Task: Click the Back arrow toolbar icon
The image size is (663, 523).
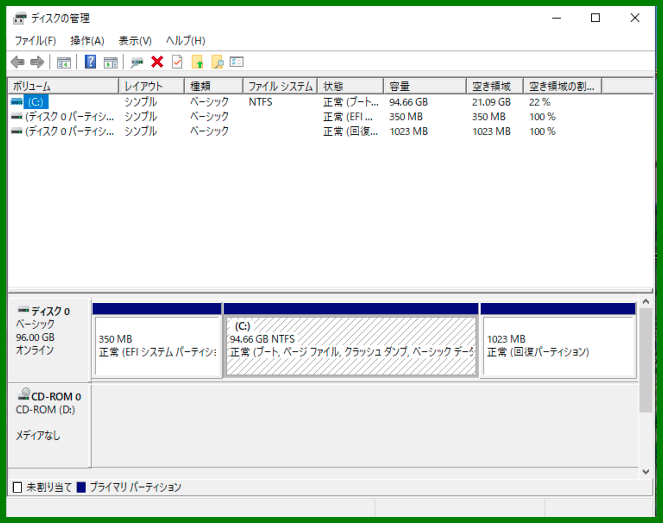Action: (17, 62)
